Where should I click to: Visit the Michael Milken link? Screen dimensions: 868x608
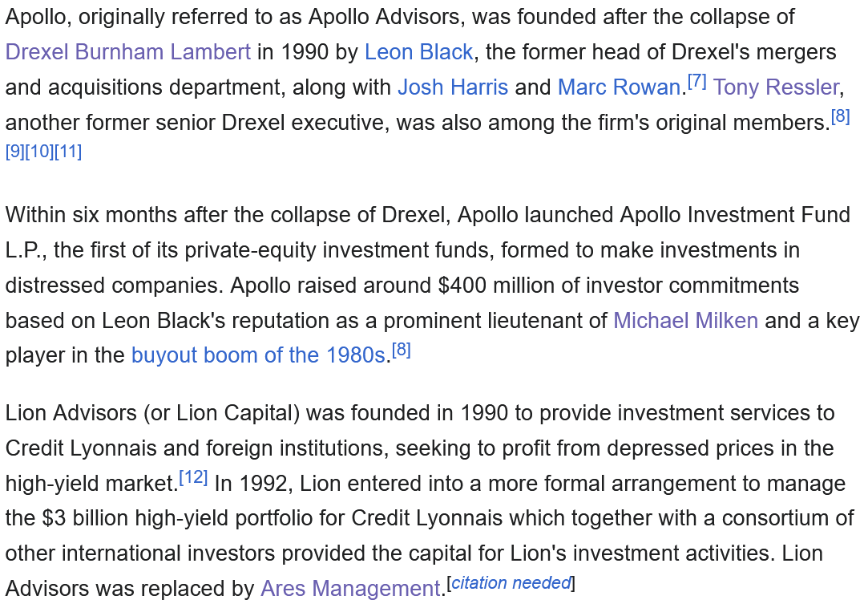(x=685, y=321)
